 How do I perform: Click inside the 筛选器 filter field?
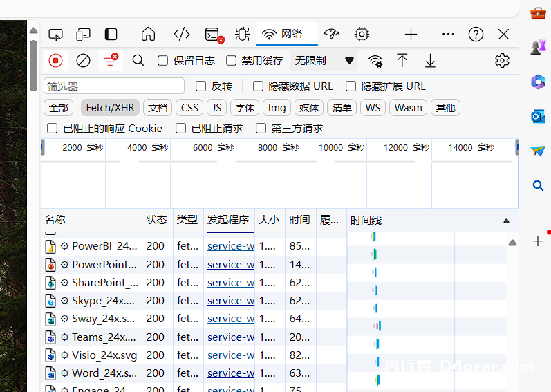click(x=114, y=86)
